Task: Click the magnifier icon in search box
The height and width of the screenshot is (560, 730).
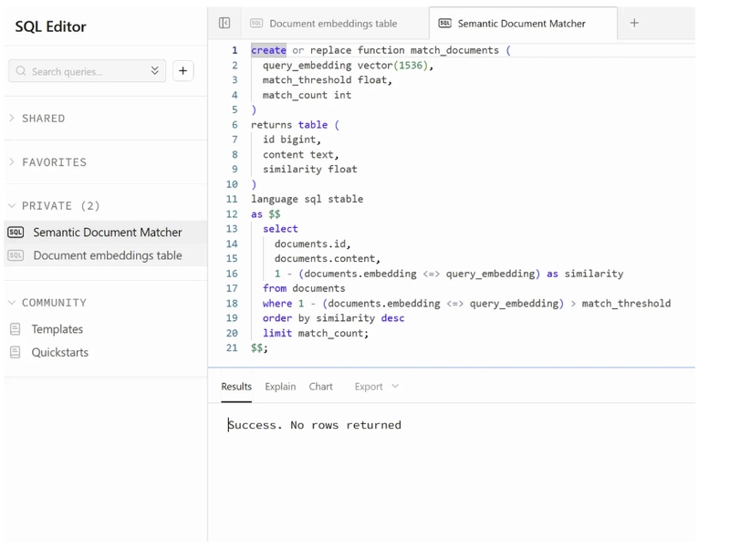Action: point(21,71)
